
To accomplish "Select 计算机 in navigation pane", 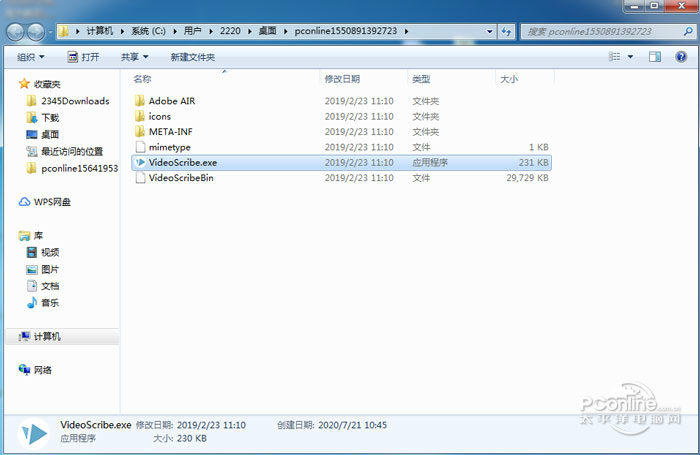I will click(x=47, y=337).
